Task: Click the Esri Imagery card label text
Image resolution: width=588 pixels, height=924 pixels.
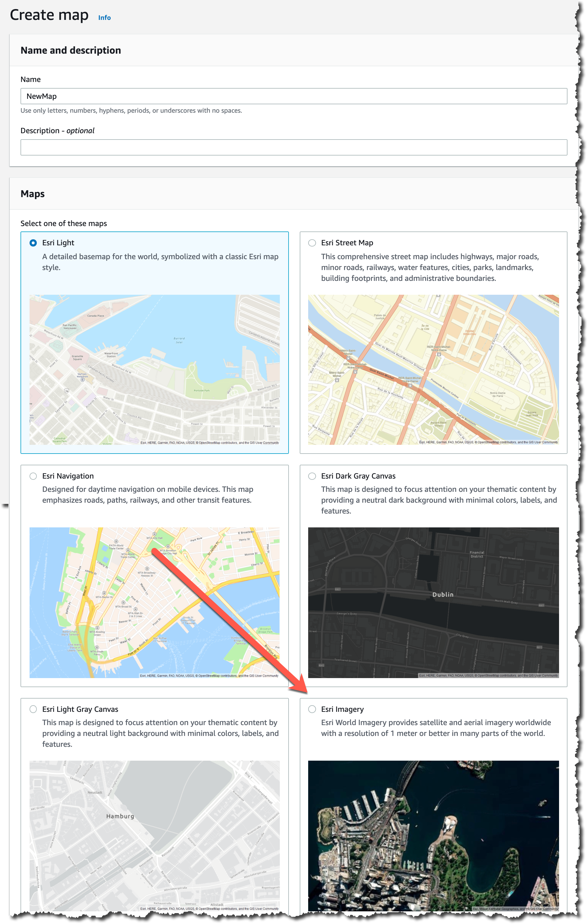Action: (x=342, y=709)
